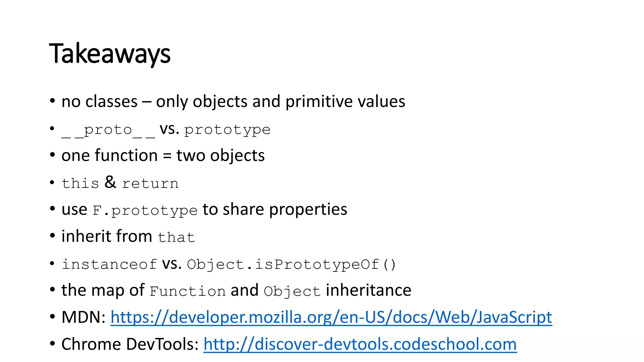Image resolution: width=644 pixels, height=362 pixels.
Task: Open the MDN developer.mozilla.org JavaScript link
Action: [331, 317]
